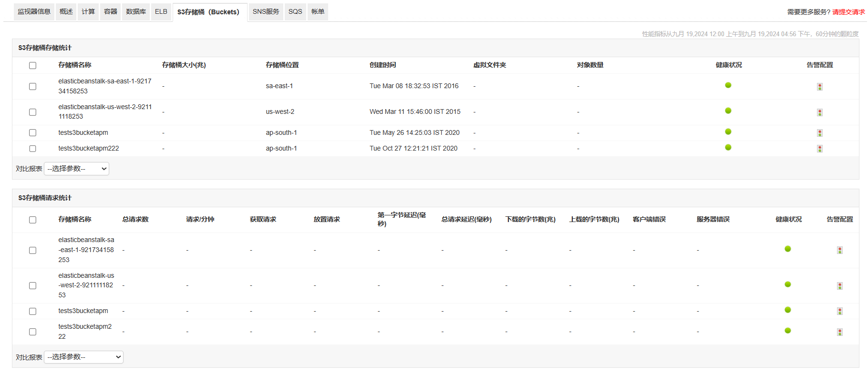Switch to 数据库 tab
The width and height of the screenshot is (868, 375).
point(136,11)
